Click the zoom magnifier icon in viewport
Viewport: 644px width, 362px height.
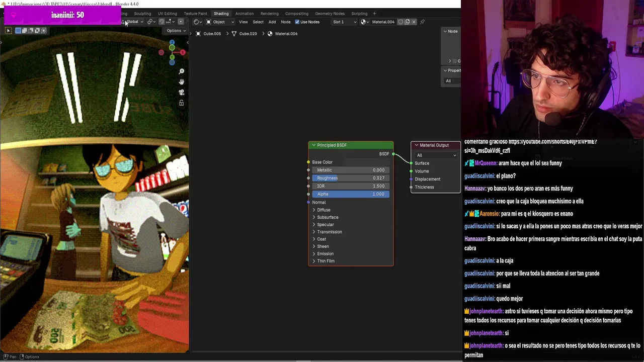tap(182, 71)
